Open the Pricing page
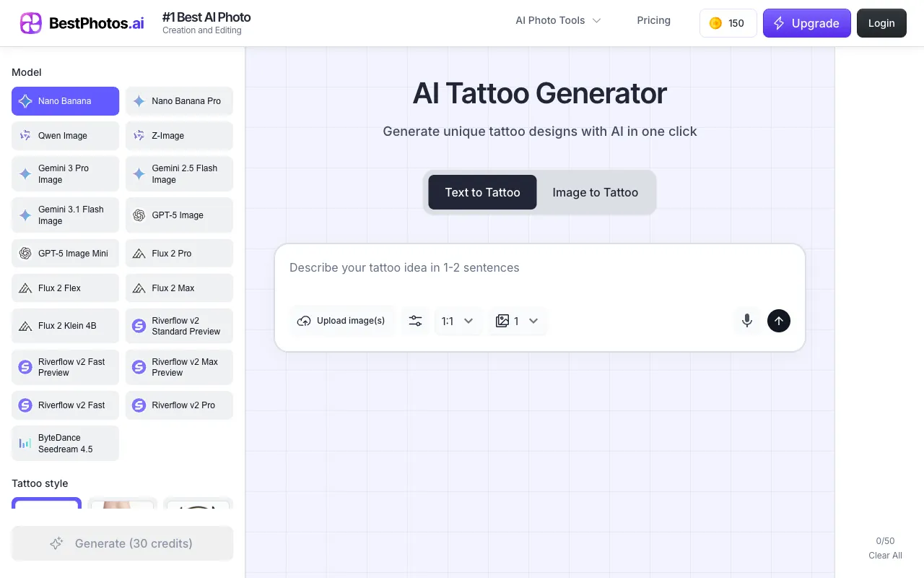Viewport: 924px width, 578px height. pos(653,20)
